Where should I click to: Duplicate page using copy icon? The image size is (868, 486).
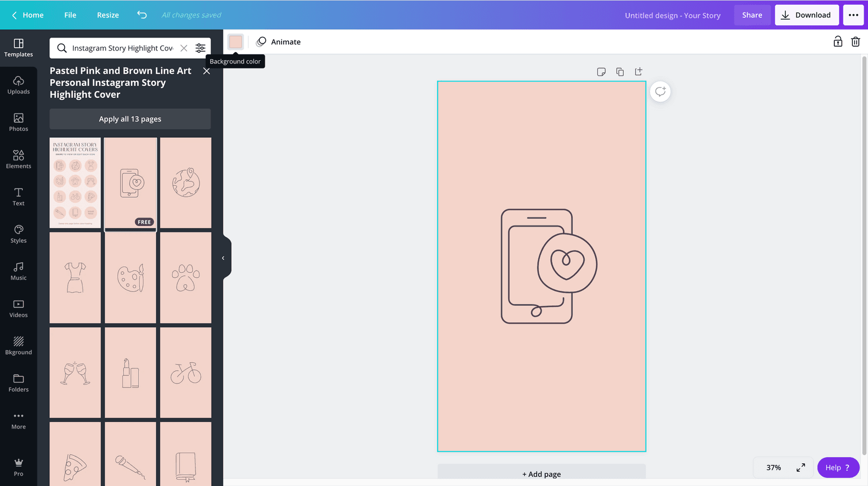pos(620,72)
